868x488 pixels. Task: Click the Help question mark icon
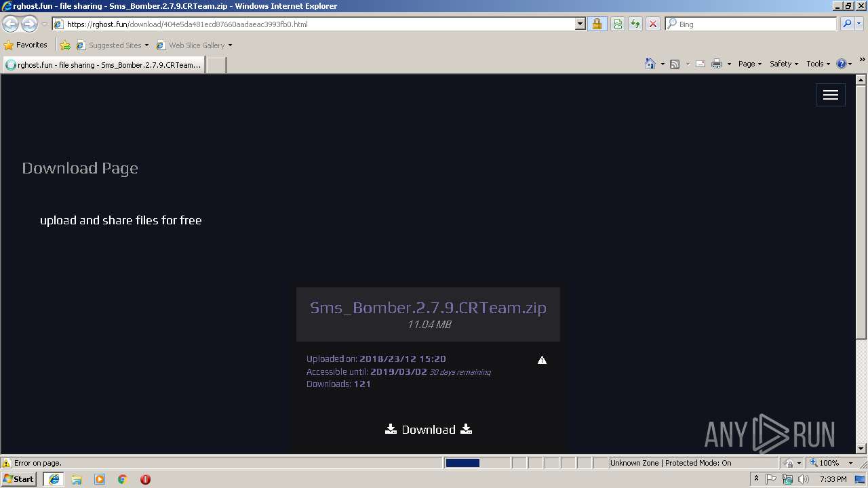[842, 64]
